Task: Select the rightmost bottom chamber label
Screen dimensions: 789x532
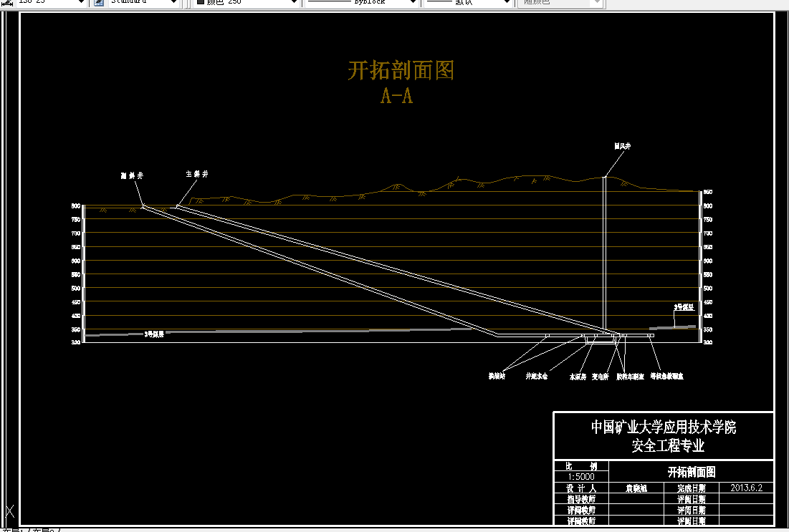Action: (666, 376)
